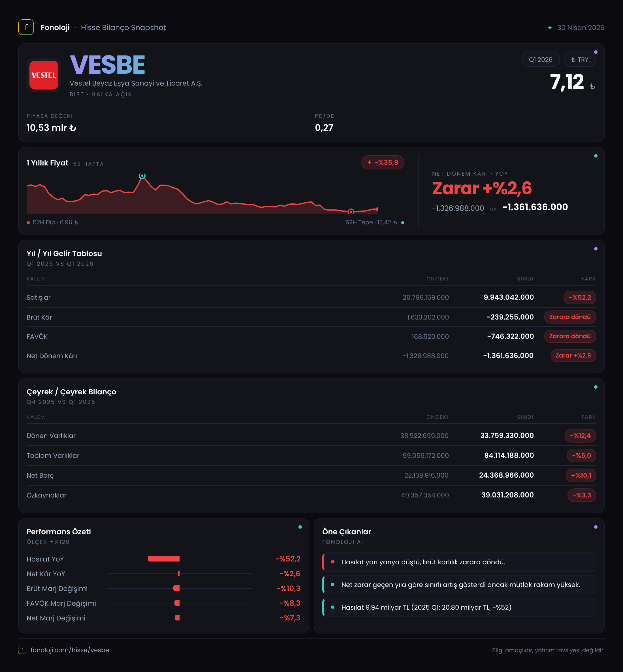The image size is (623, 672).
Task: Click the Dönen Varlıklar current value 33.759.330.000
Action: [x=507, y=436]
